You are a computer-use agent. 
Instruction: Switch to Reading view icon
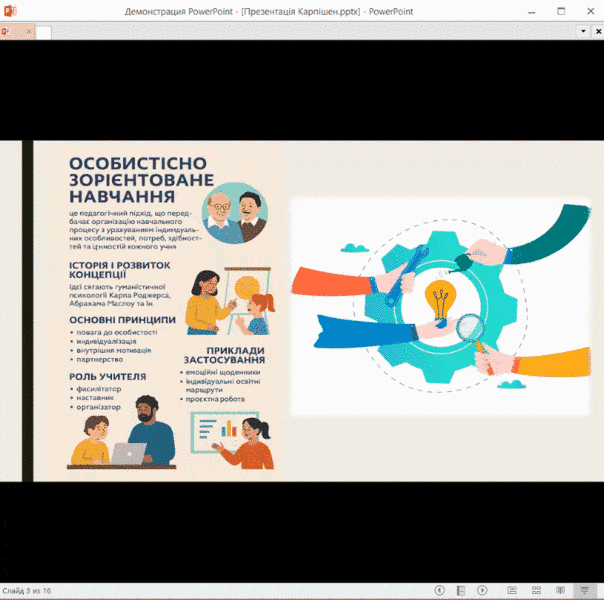pyautogui.click(x=560, y=591)
